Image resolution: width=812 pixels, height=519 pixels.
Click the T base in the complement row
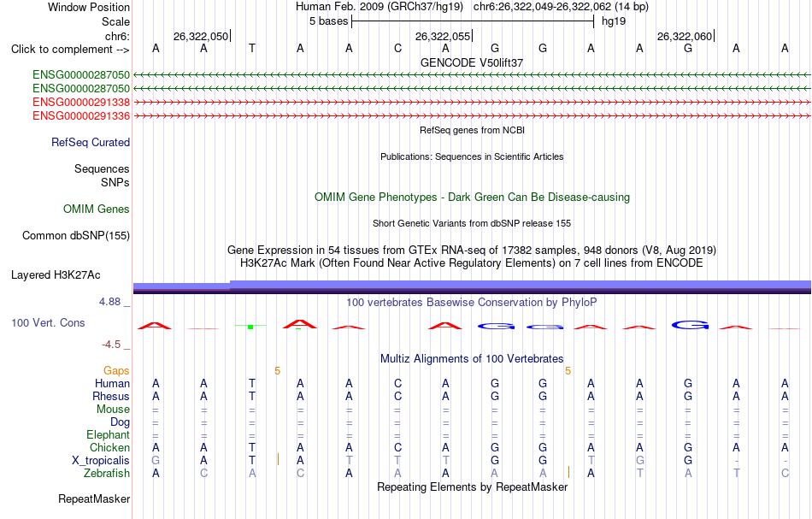[252, 49]
